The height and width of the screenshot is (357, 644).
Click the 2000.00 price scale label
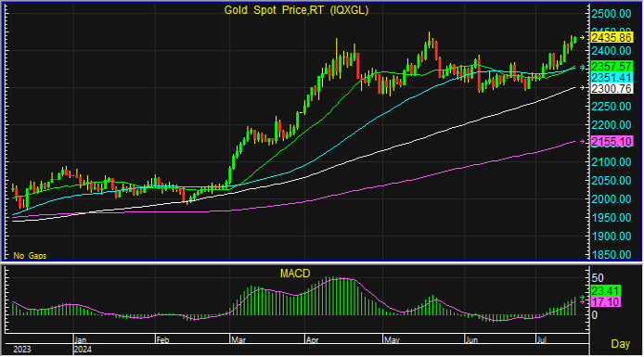[612, 199]
